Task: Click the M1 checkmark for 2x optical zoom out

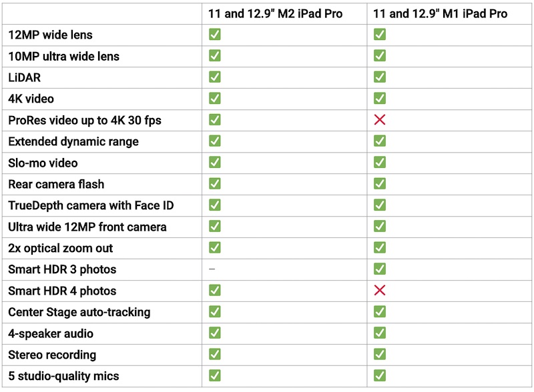Action: click(380, 248)
